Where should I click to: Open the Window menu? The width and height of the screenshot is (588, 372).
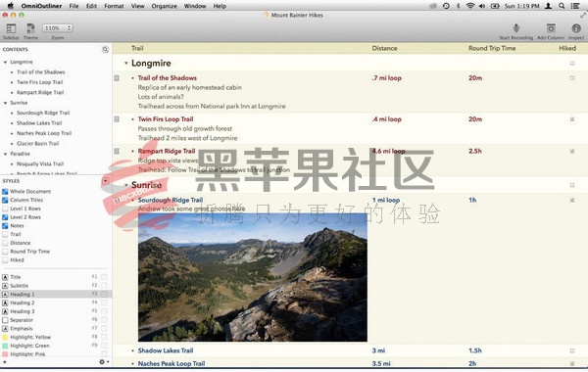pyautogui.click(x=195, y=6)
